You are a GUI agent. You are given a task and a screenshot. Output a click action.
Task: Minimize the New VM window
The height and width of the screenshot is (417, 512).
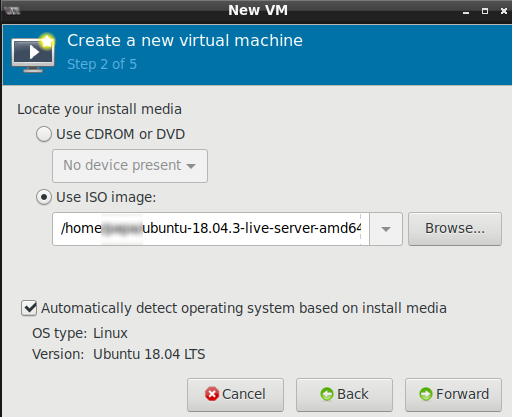466,12
